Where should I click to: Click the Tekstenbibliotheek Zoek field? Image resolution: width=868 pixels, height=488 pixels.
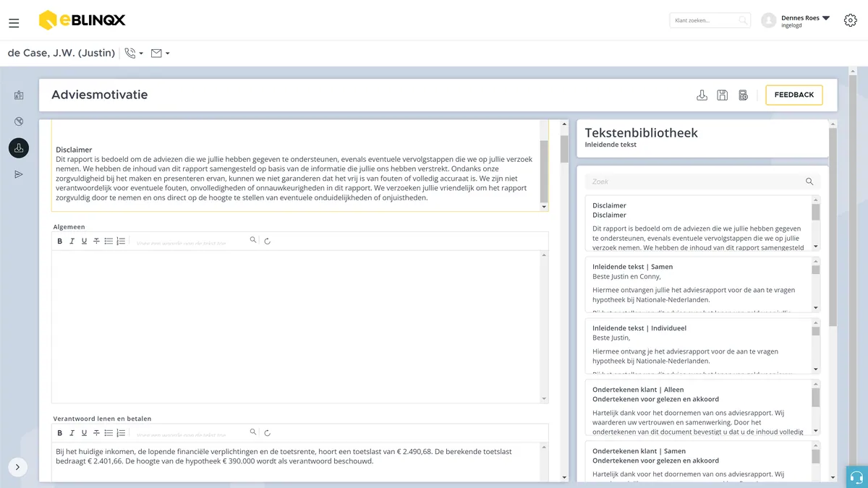click(702, 181)
